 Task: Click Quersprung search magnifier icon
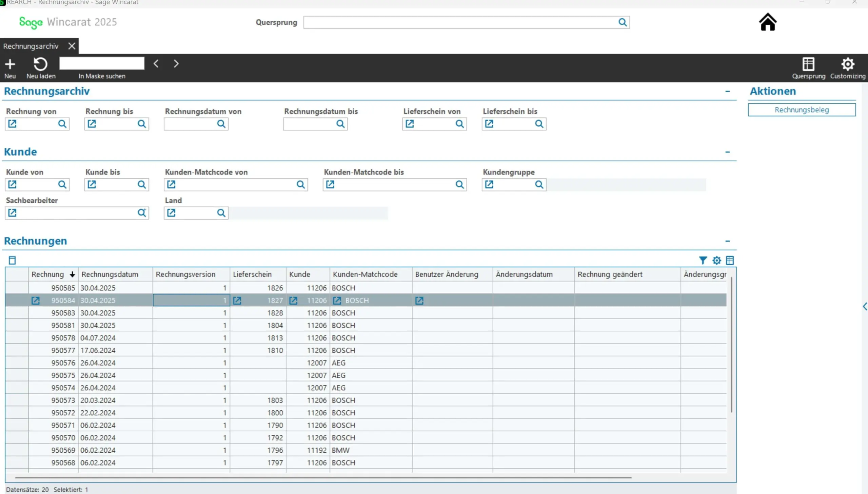(x=622, y=22)
